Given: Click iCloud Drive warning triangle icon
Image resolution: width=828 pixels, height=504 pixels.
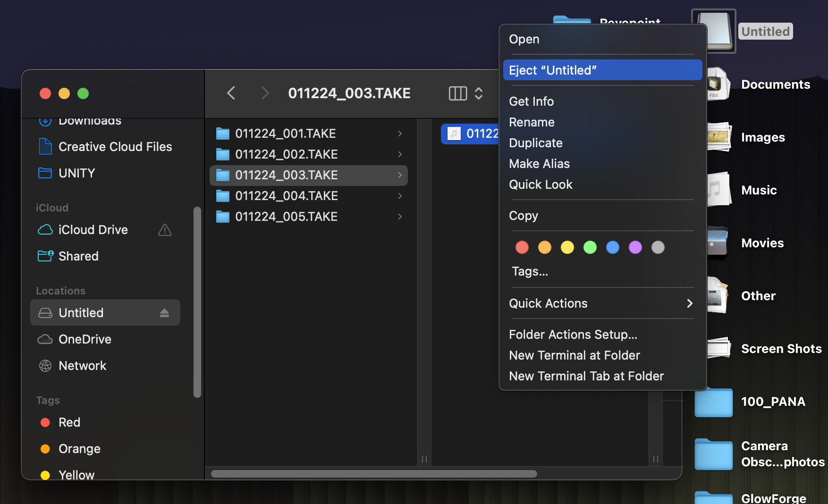Looking at the screenshot, I should click(x=165, y=230).
